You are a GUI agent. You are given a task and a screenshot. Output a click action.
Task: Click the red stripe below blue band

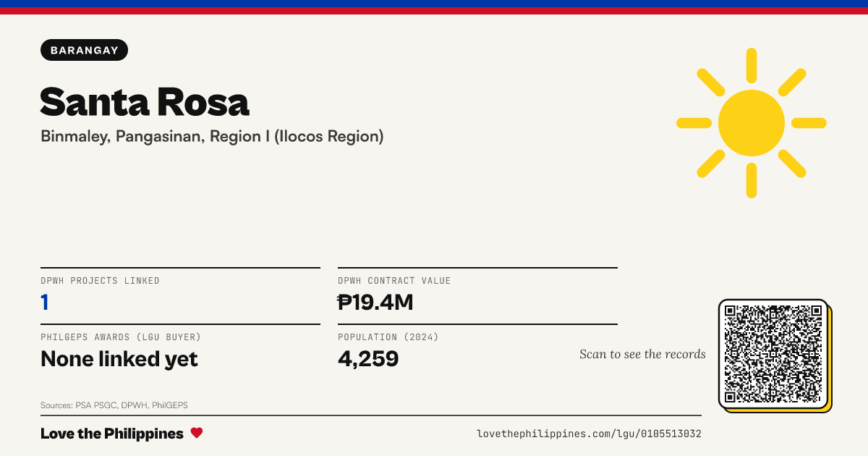coord(434,11)
